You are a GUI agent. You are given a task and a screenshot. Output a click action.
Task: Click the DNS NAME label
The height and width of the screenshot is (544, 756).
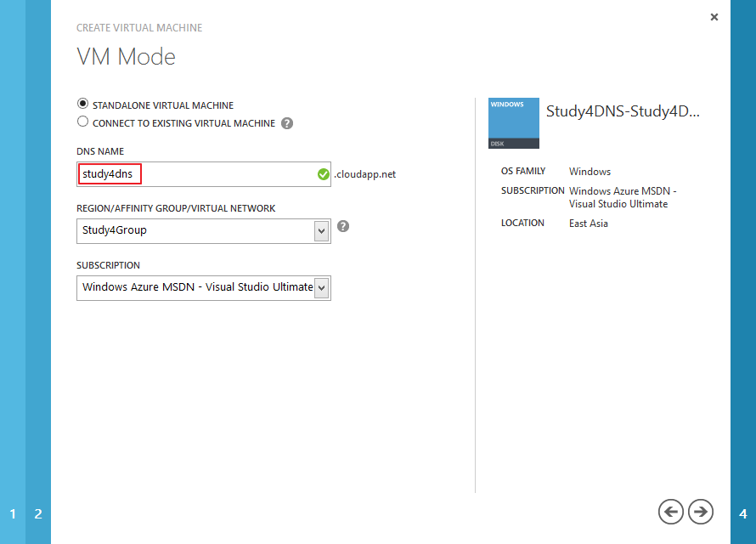[100, 151]
